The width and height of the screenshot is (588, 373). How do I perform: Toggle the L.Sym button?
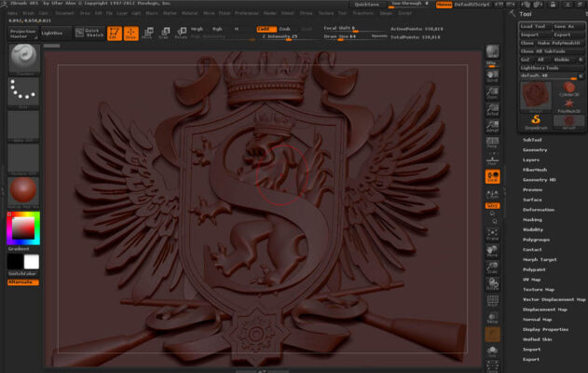[492, 194]
